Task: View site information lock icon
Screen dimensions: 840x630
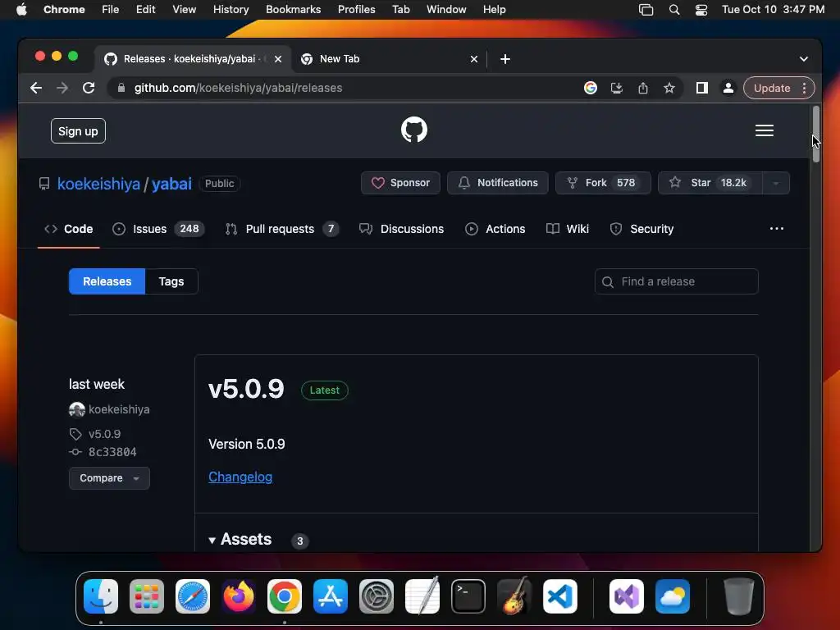Action: tap(121, 88)
